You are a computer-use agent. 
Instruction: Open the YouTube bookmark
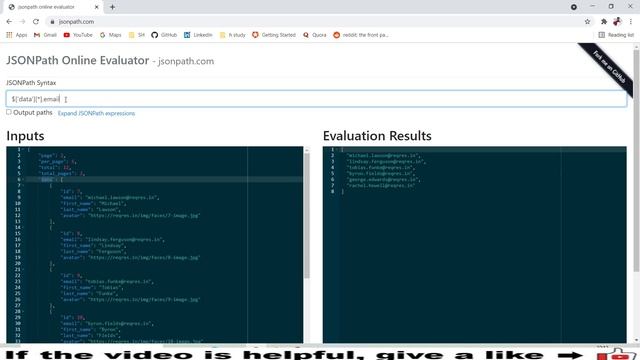pos(78,35)
